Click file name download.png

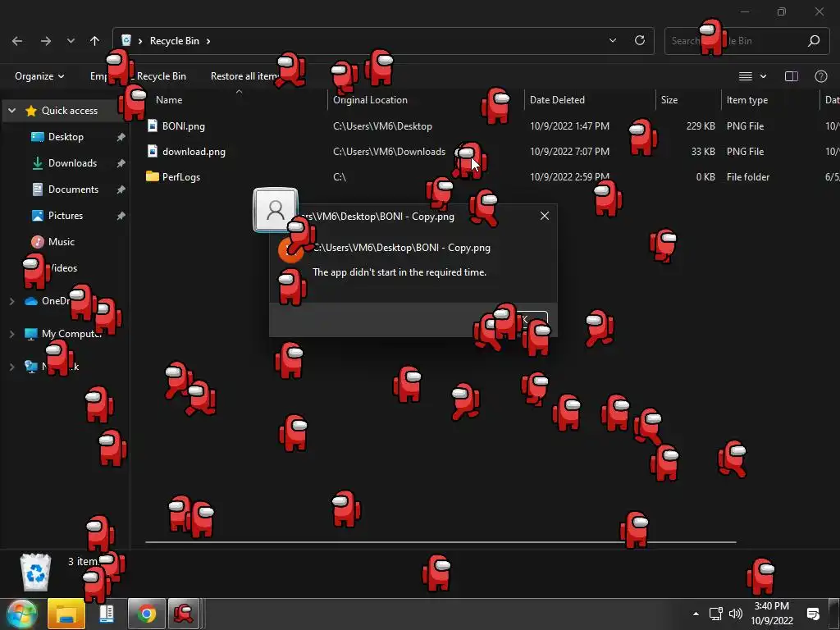coord(194,152)
